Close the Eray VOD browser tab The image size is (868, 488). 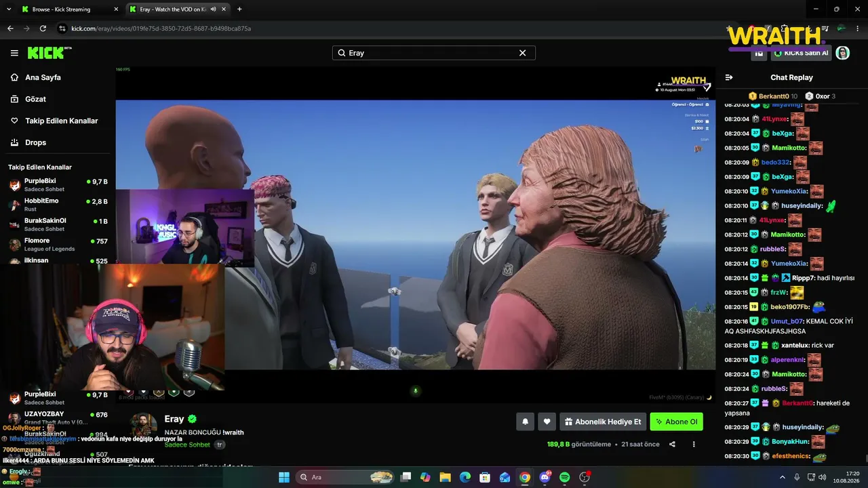pyautogui.click(x=224, y=9)
